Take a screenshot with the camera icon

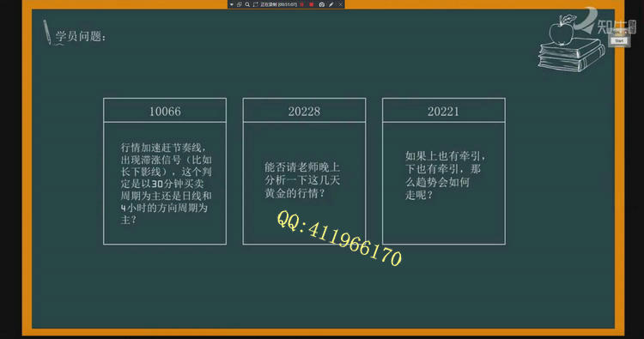(322, 4)
